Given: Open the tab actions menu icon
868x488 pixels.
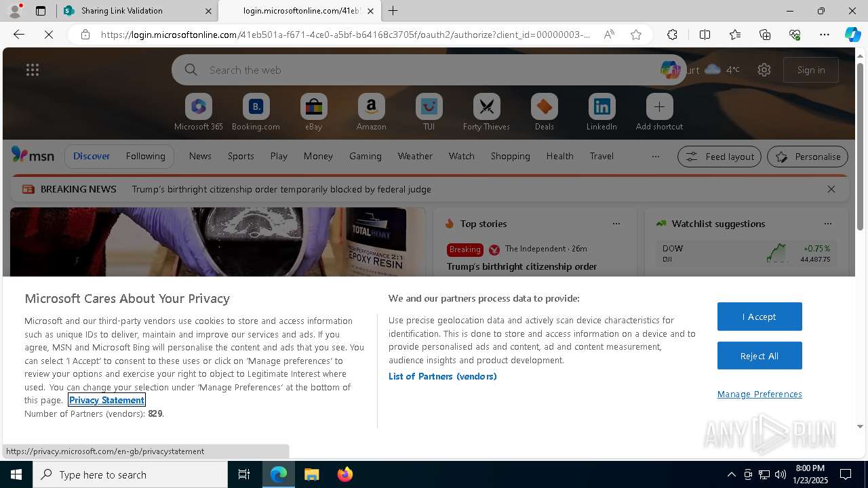Looking at the screenshot, I should coord(41,11).
